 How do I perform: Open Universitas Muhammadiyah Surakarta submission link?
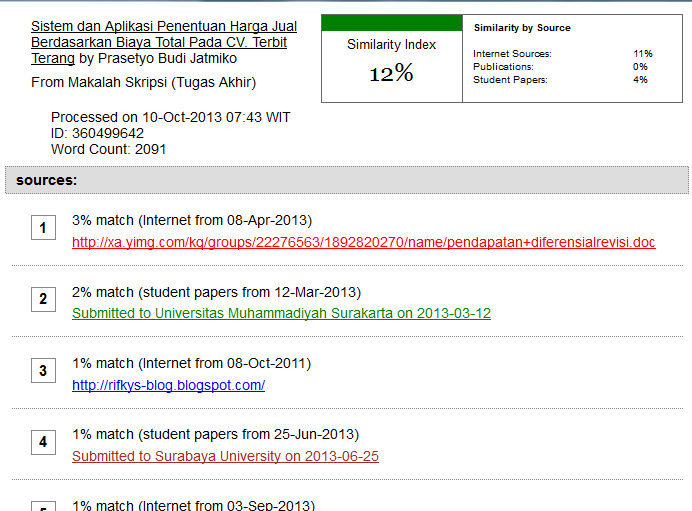(281, 313)
